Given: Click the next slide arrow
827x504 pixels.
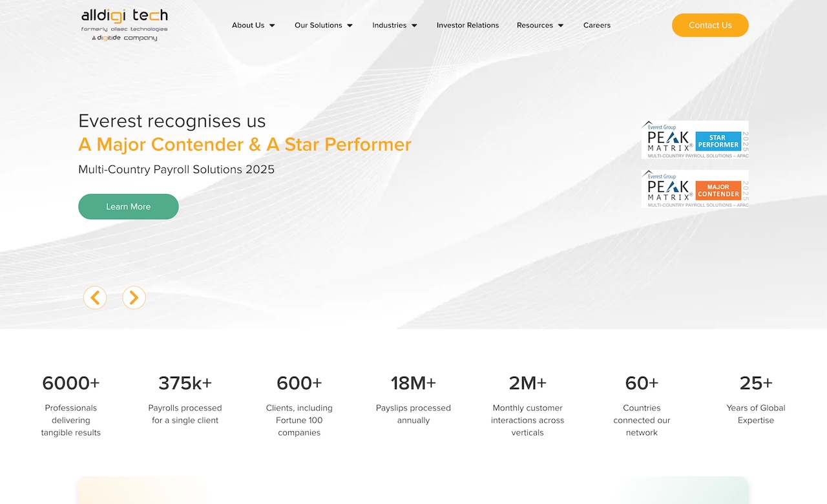Looking at the screenshot, I should coord(134,297).
